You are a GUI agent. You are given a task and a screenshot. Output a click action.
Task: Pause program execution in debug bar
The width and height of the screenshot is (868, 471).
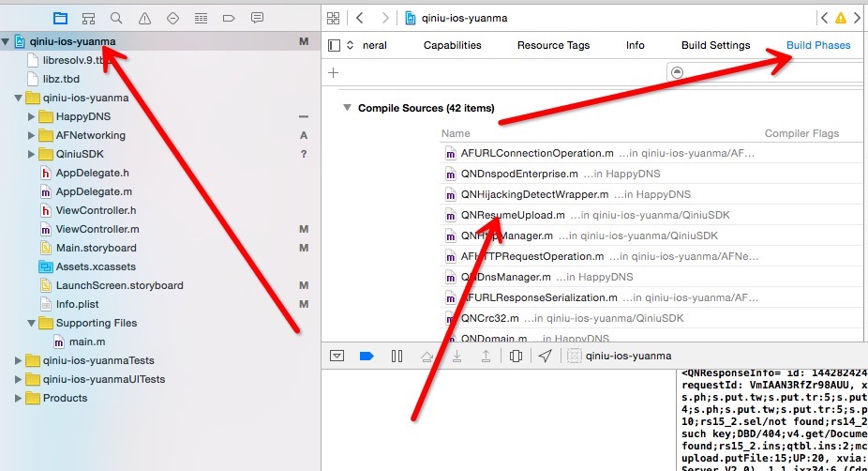click(x=397, y=356)
